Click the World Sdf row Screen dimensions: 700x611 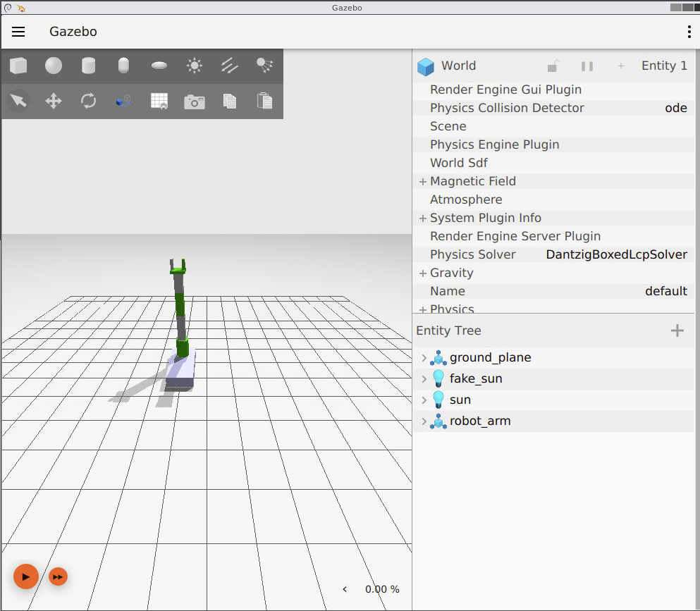[553, 163]
